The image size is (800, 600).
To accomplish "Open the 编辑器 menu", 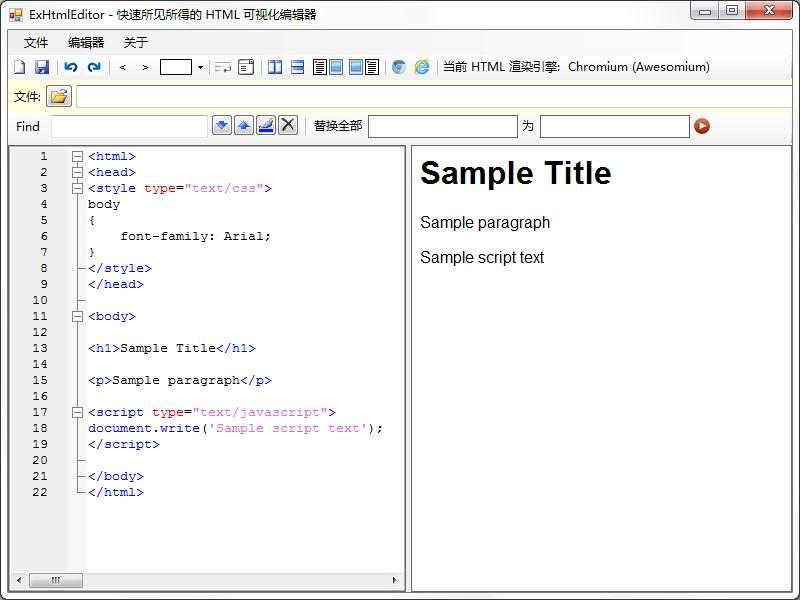I will (86, 43).
